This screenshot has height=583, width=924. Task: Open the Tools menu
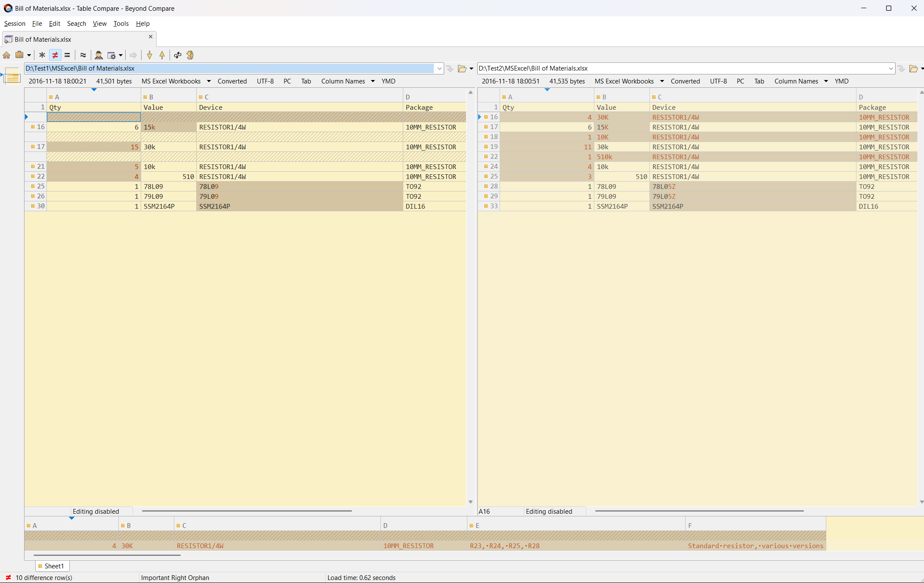pos(121,24)
